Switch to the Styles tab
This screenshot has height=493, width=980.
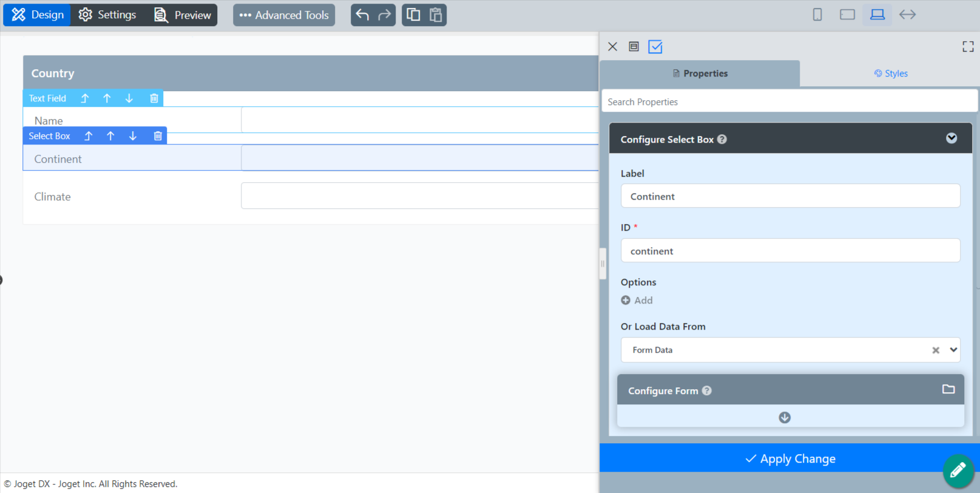click(x=890, y=73)
